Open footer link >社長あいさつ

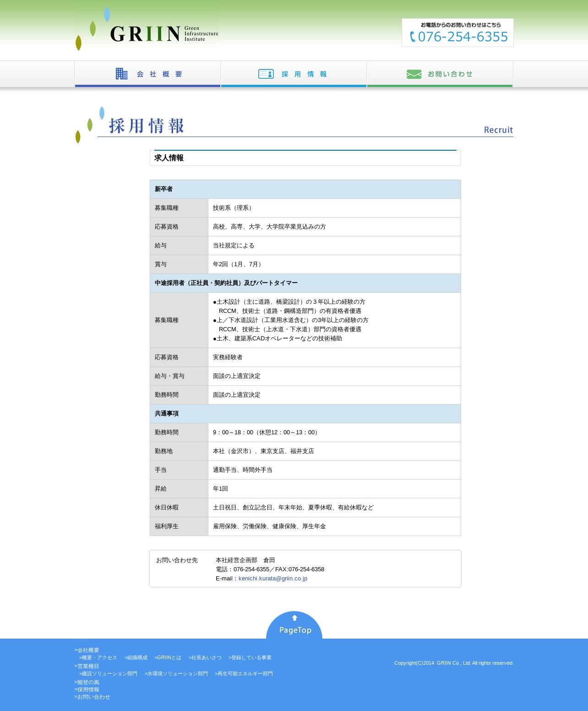(x=205, y=657)
